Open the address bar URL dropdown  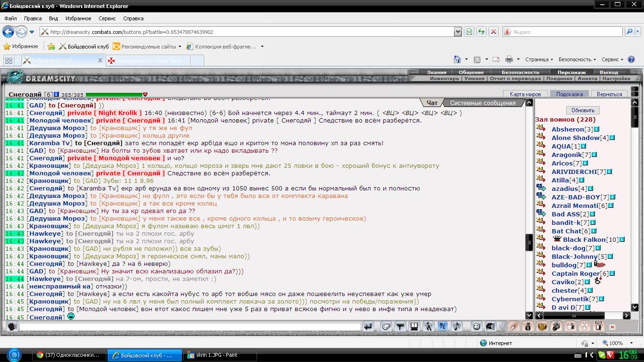click(x=458, y=32)
